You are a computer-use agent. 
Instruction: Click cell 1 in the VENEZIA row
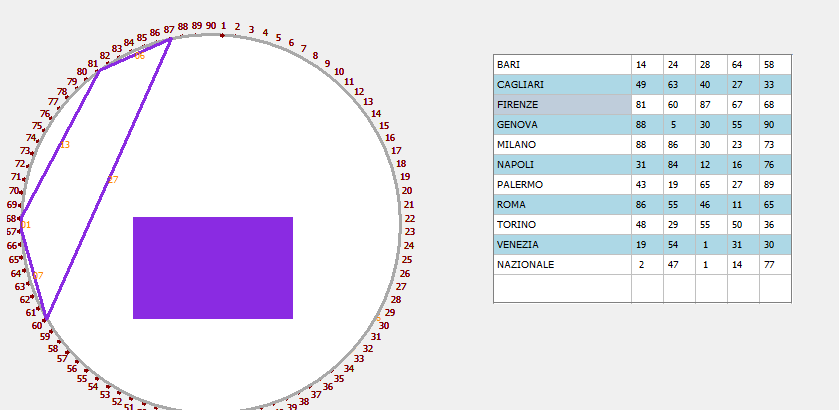pyautogui.click(x=712, y=245)
